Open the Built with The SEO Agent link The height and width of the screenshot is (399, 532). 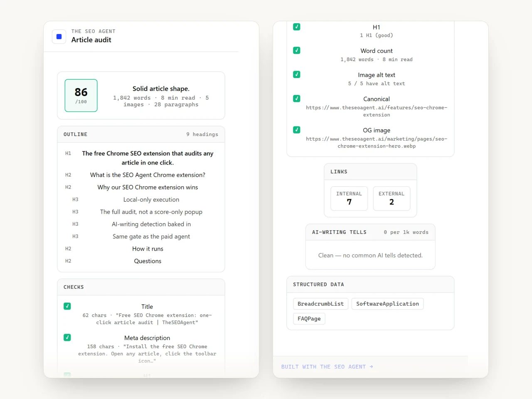[327, 367]
